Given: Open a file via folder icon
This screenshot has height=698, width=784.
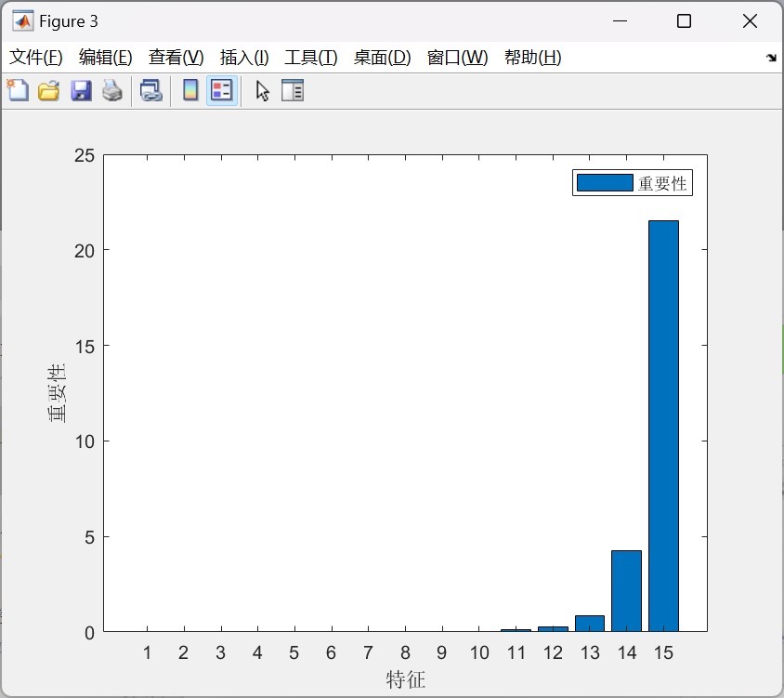Looking at the screenshot, I should (49, 91).
